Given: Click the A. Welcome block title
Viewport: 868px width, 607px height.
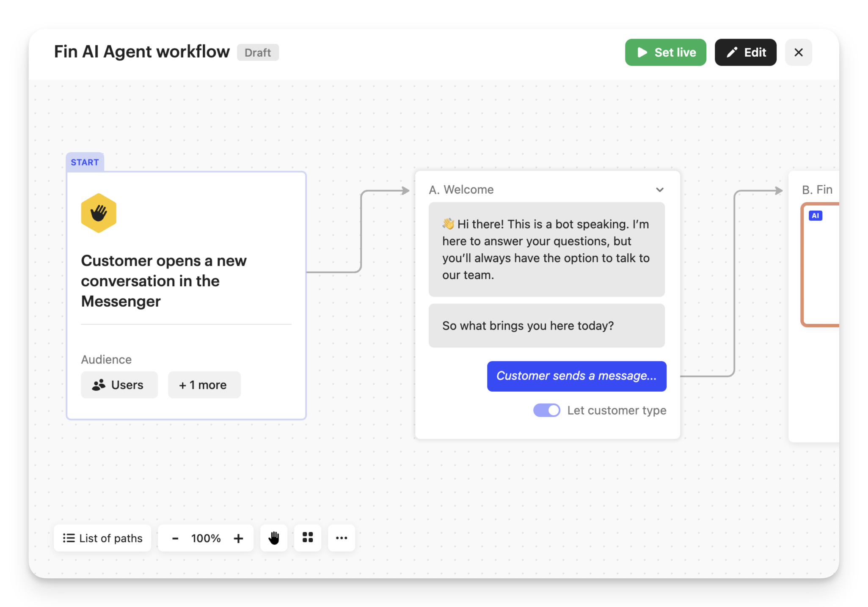Looking at the screenshot, I should coord(461,190).
